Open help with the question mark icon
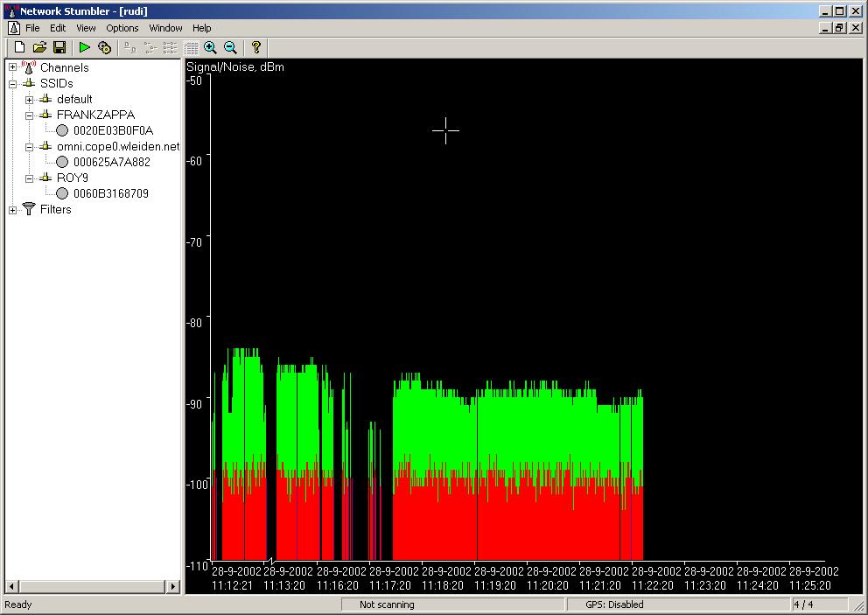The width and height of the screenshot is (868, 615). [255, 47]
